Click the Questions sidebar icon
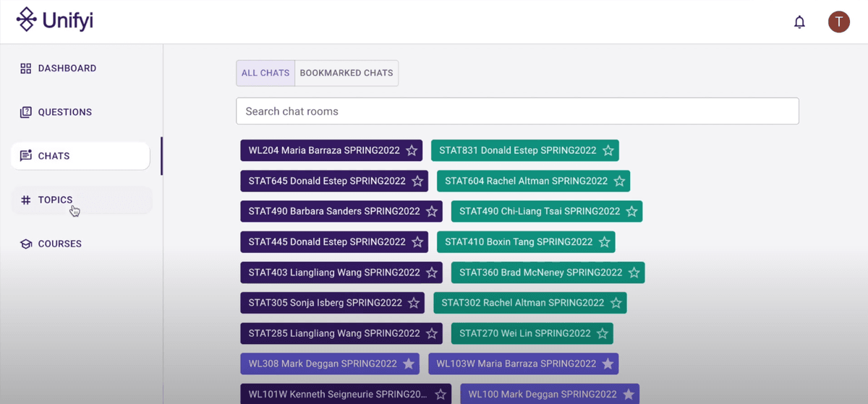This screenshot has height=404, width=868. coord(26,112)
